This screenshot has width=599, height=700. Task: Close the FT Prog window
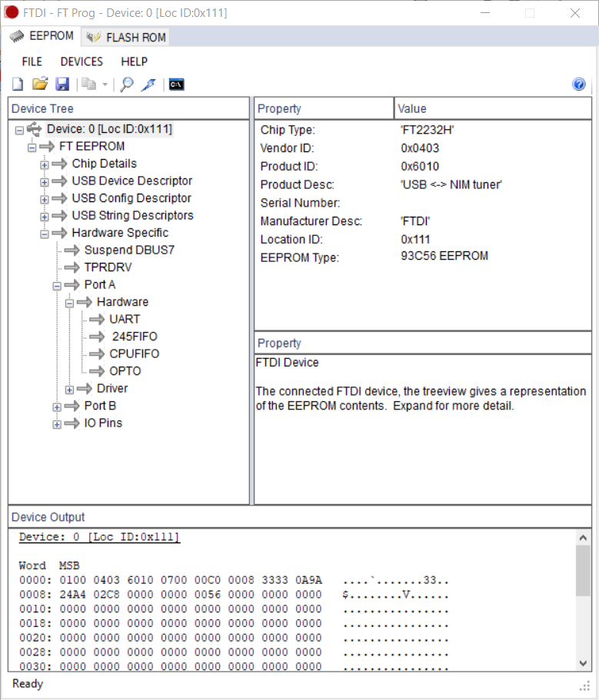pyautogui.click(x=575, y=13)
